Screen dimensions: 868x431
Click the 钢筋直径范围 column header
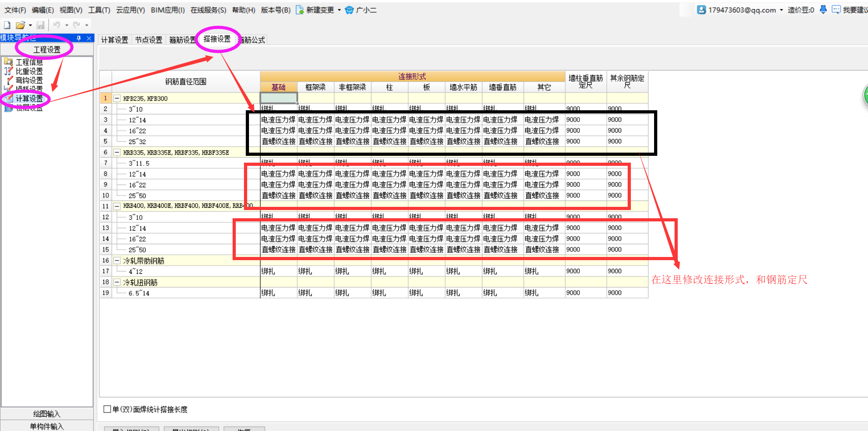(186, 82)
